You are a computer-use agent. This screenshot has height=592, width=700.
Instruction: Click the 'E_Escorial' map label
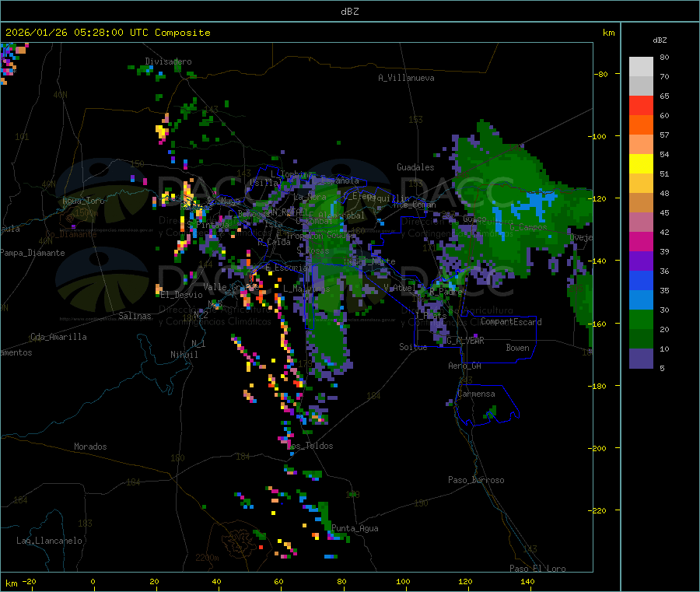[x=289, y=268]
